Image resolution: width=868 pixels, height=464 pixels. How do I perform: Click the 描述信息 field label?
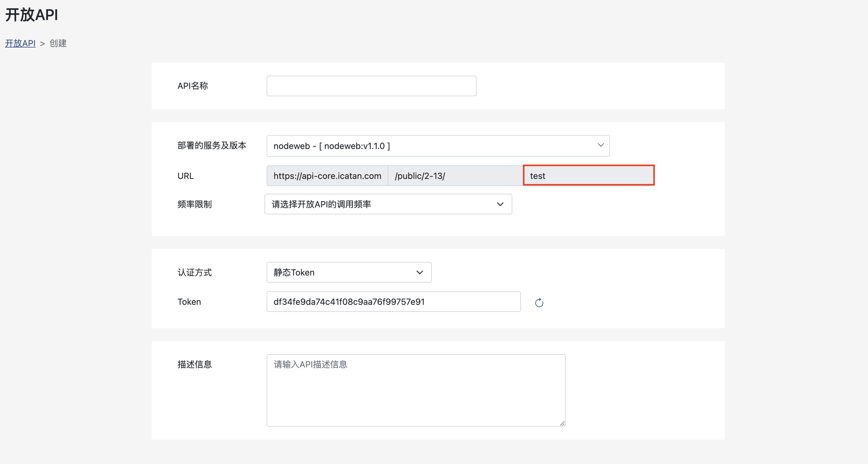[194, 365]
